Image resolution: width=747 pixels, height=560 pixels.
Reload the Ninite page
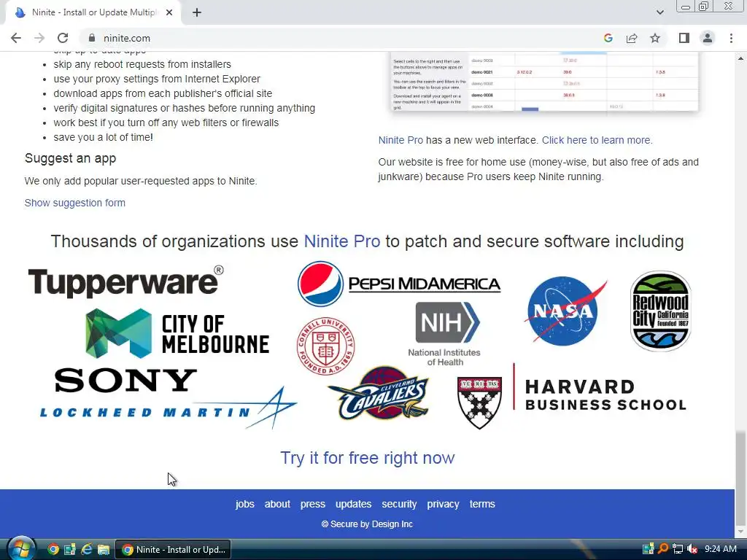(x=63, y=38)
